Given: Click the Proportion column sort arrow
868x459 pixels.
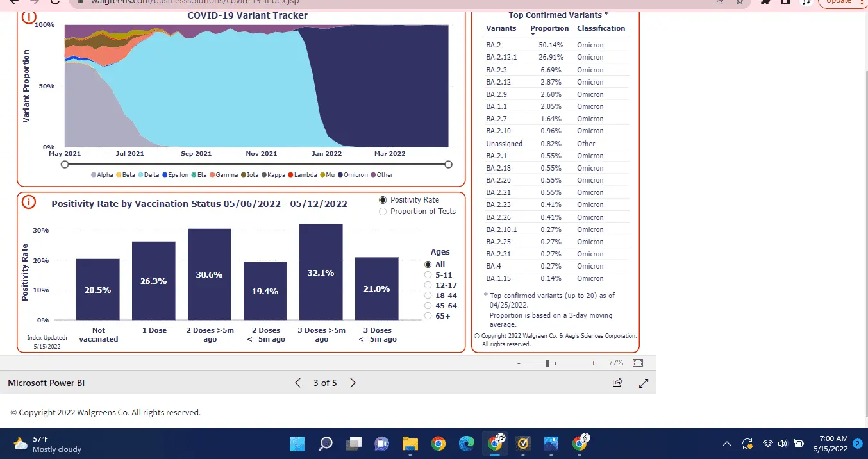Looking at the screenshot, I should (x=533, y=34).
